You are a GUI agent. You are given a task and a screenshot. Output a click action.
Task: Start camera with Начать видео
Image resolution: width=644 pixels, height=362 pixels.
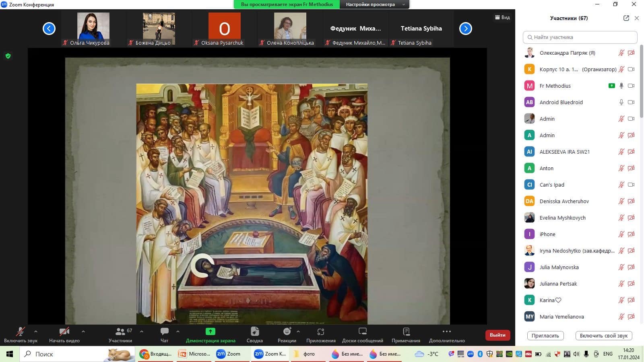pyautogui.click(x=64, y=335)
